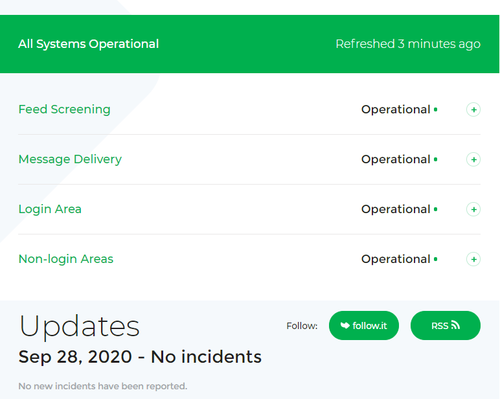Open the Feed Screening link
This screenshot has width=500, height=399.
[64, 109]
